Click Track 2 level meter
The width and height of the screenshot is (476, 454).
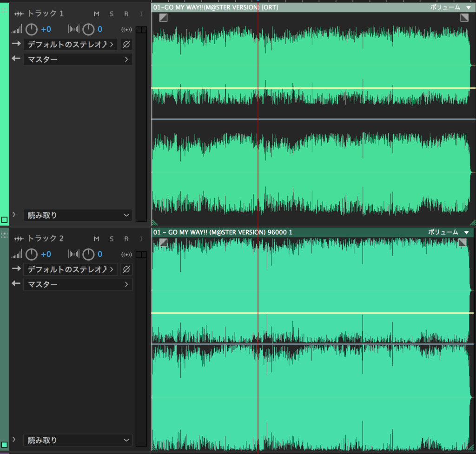(x=141, y=349)
